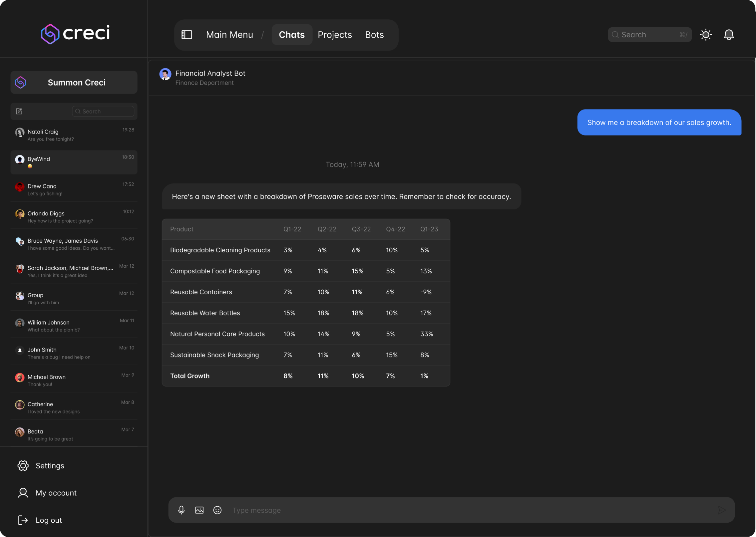Toggle the sidebar panel icon
756x537 pixels.
tap(187, 35)
